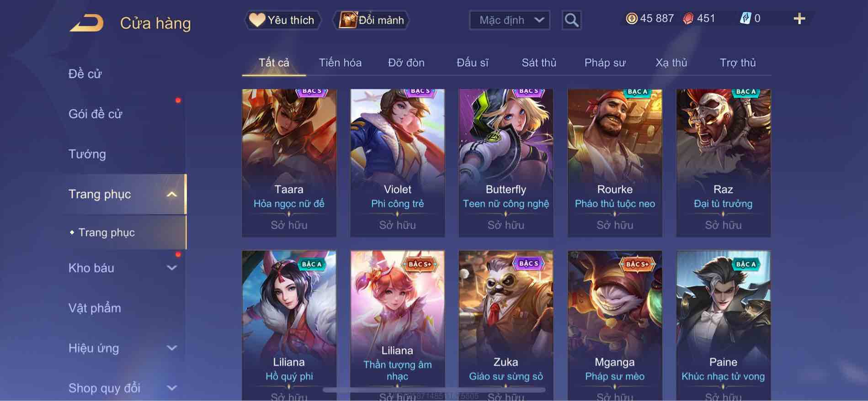Image resolution: width=868 pixels, height=401 pixels.
Task: Switch to the Sát thủ tab
Action: click(539, 63)
